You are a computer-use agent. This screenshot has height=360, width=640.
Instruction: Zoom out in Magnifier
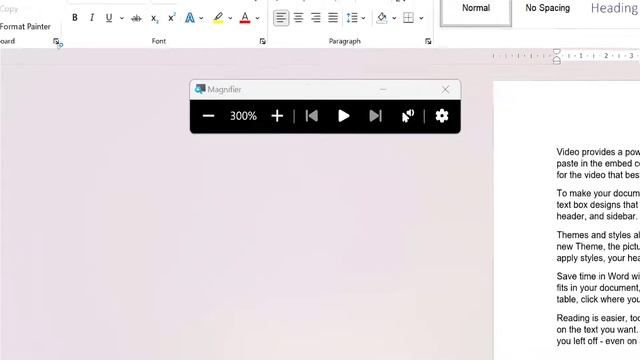[208, 116]
